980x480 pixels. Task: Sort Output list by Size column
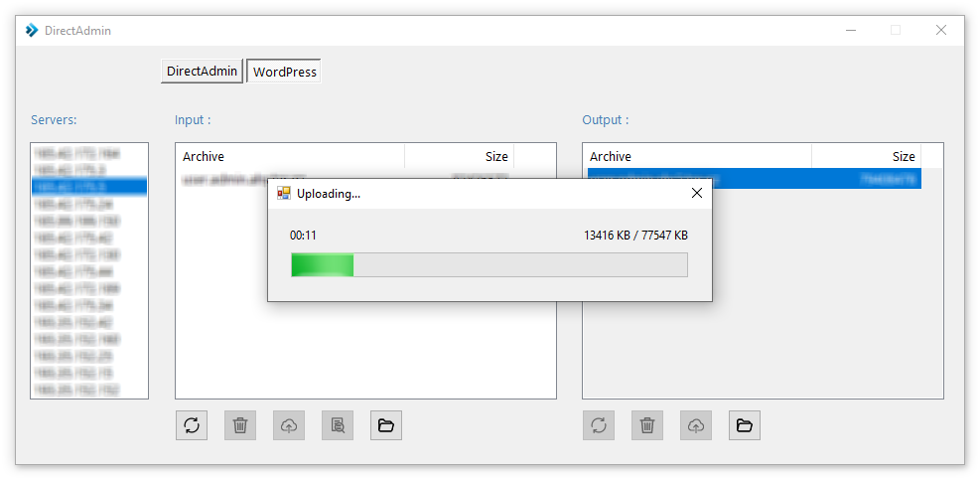(x=866, y=156)
